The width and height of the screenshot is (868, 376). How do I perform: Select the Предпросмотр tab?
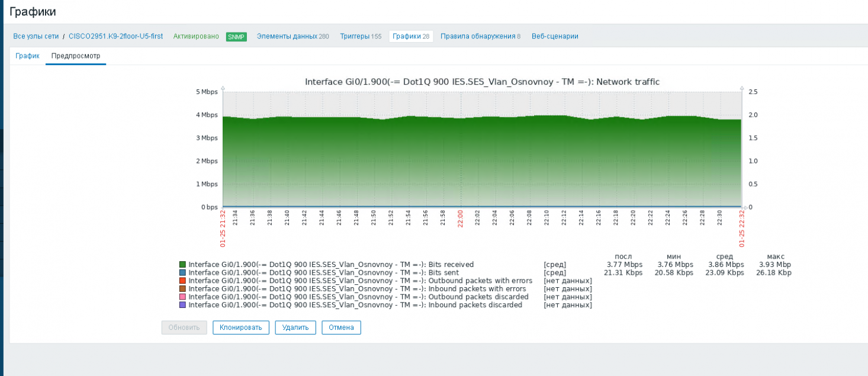point(76,56)
